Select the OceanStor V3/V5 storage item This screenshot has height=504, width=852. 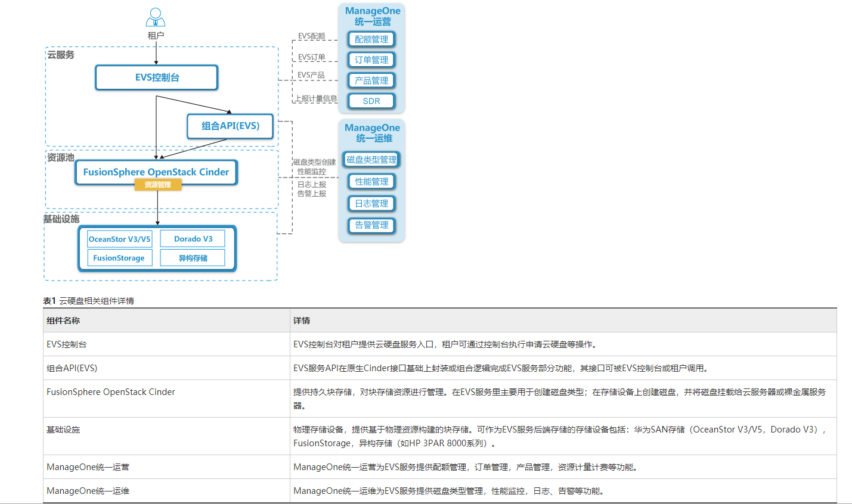pos(118,239)
